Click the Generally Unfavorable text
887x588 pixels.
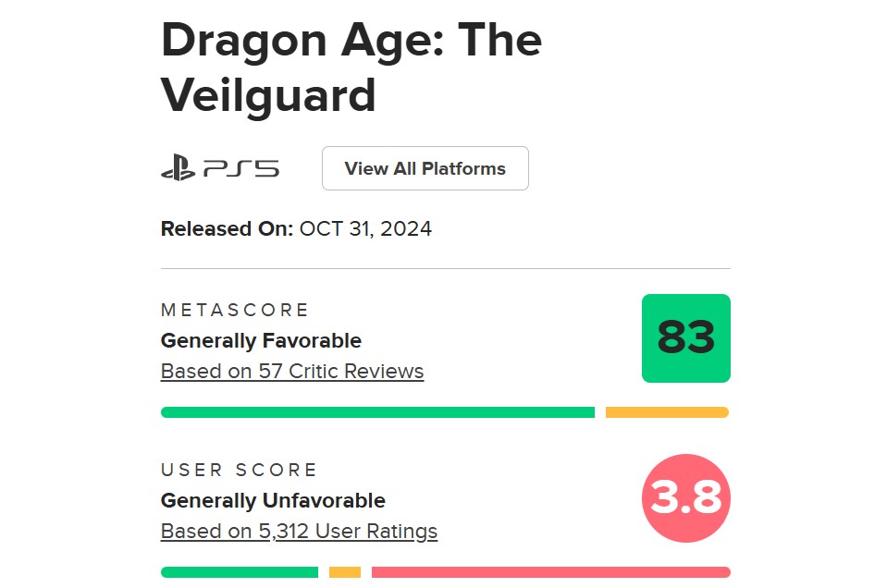(273, 500)
